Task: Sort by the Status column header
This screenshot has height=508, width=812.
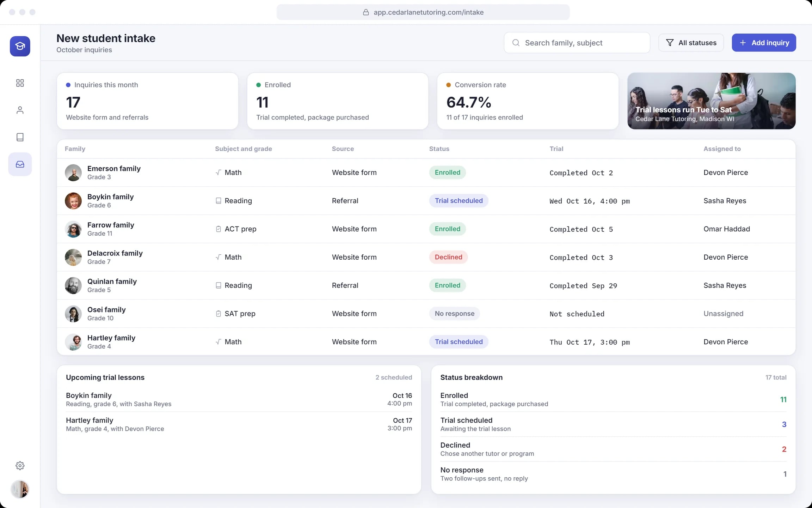Action: tap(439, 149)
